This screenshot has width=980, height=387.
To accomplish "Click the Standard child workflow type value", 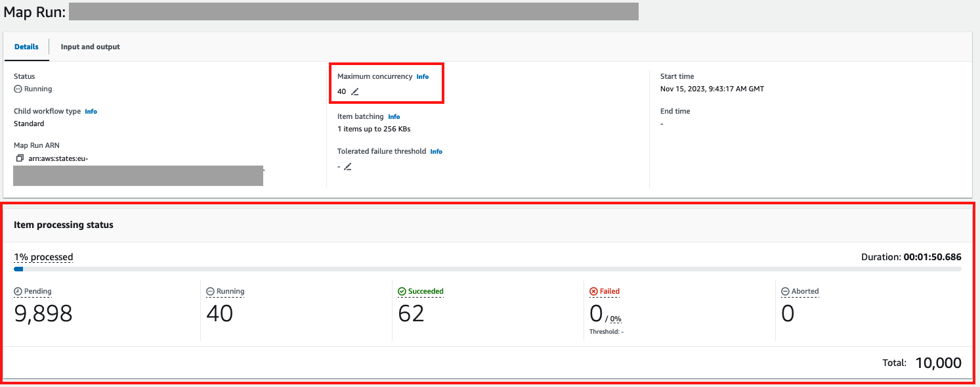I will tap(29, 124).
